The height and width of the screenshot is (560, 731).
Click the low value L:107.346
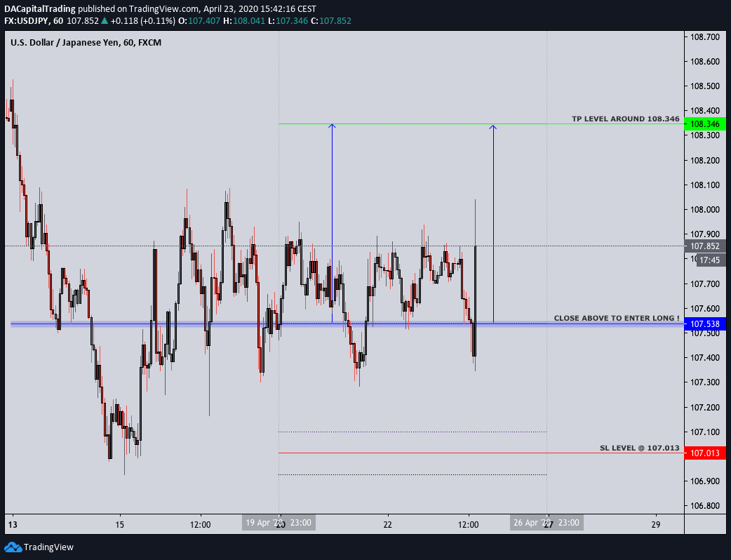(288, 21)
